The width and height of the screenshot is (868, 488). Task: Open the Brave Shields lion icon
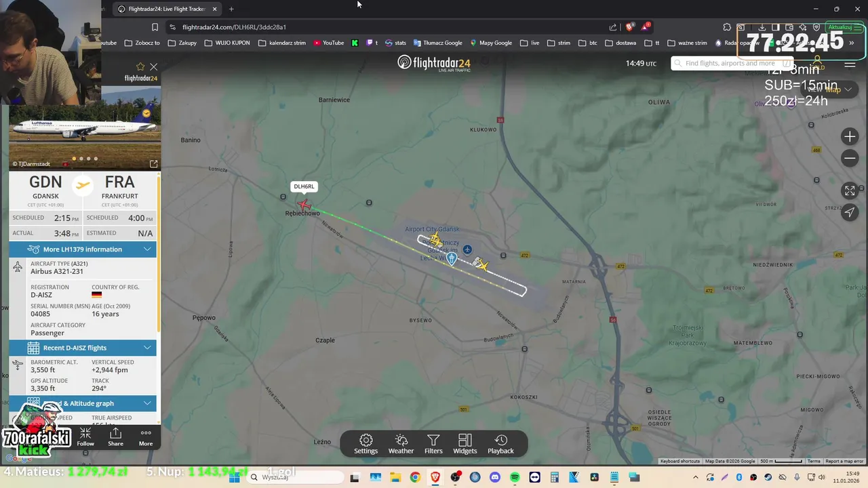629,27
